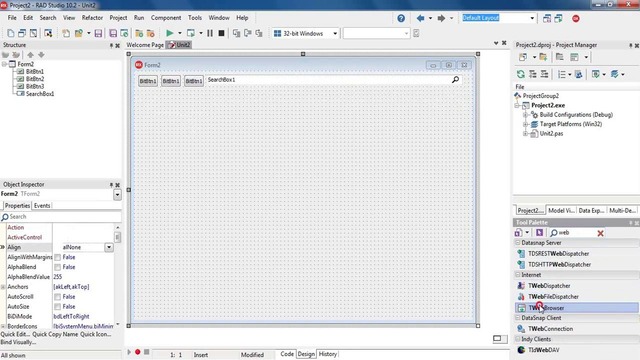This screenshot has width=640, height=360.
Task: Select SearchBox1 in Structure tree
Action: [x=40, y=94]
